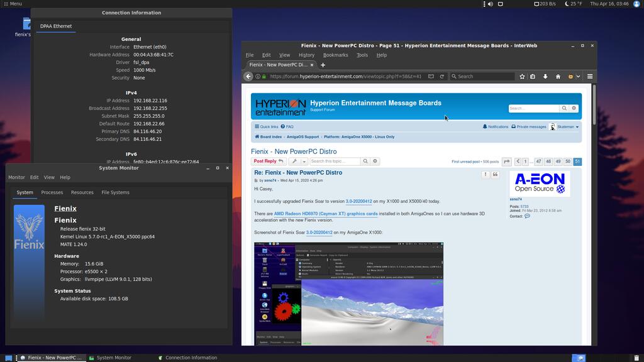Open the top-left Menu button

pos(13,4)
